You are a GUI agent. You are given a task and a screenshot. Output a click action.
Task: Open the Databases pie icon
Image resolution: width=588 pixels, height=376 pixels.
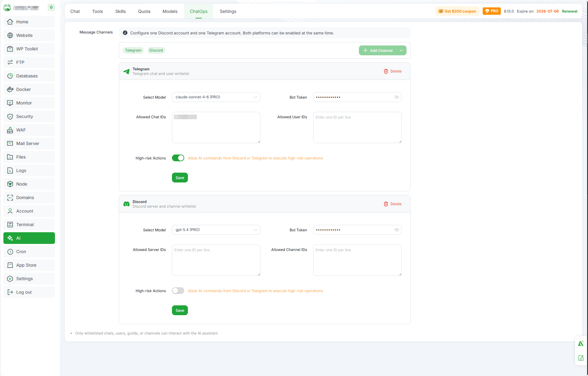(x=10, y=76)
